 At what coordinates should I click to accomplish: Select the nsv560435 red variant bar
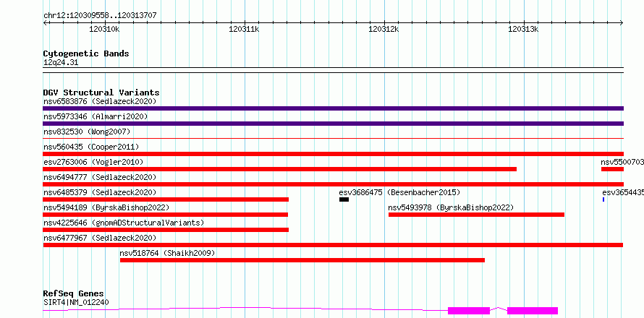click(x=333, y=154)
